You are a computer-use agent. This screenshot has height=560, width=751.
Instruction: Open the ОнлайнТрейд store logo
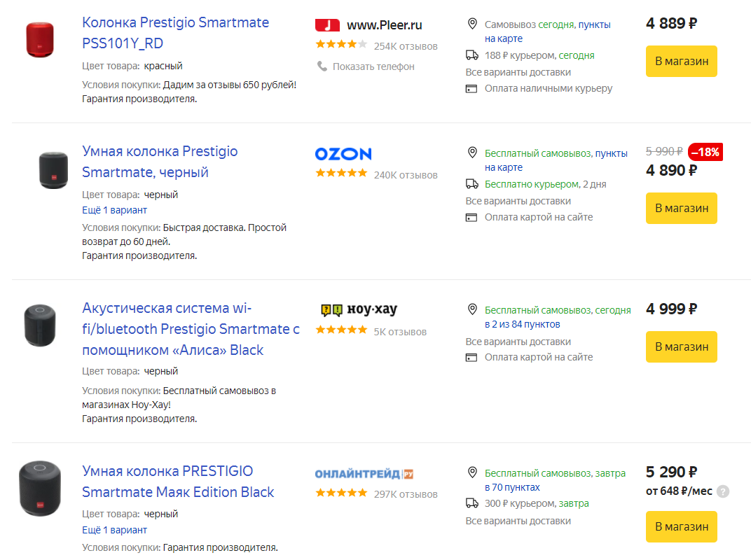[x=364, y=474]
